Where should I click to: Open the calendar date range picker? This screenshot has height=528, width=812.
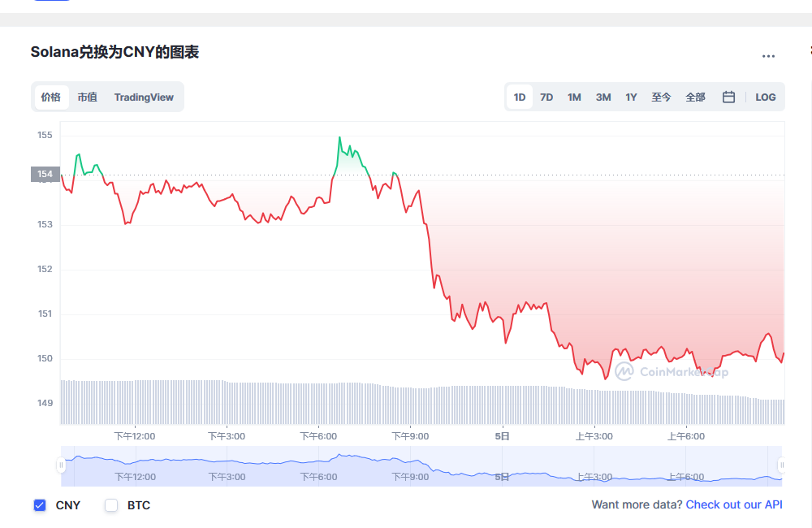[728, 97]
